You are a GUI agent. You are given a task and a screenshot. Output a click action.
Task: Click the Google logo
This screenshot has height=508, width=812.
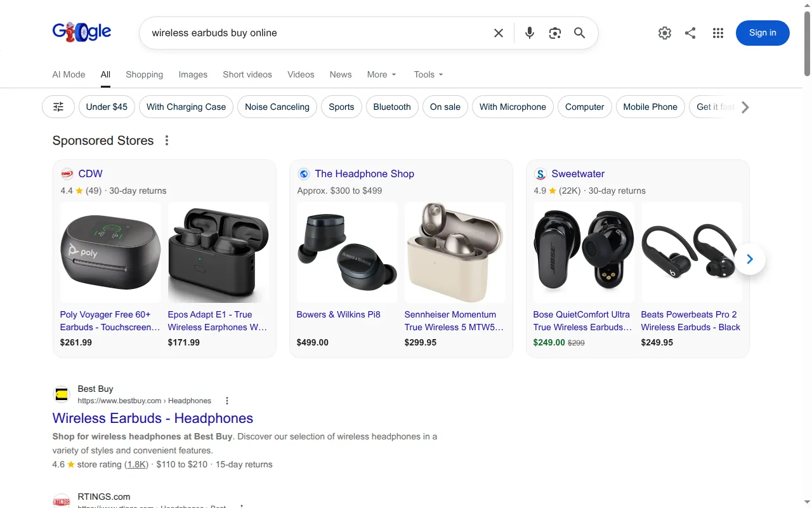click(x=82, y=32)
